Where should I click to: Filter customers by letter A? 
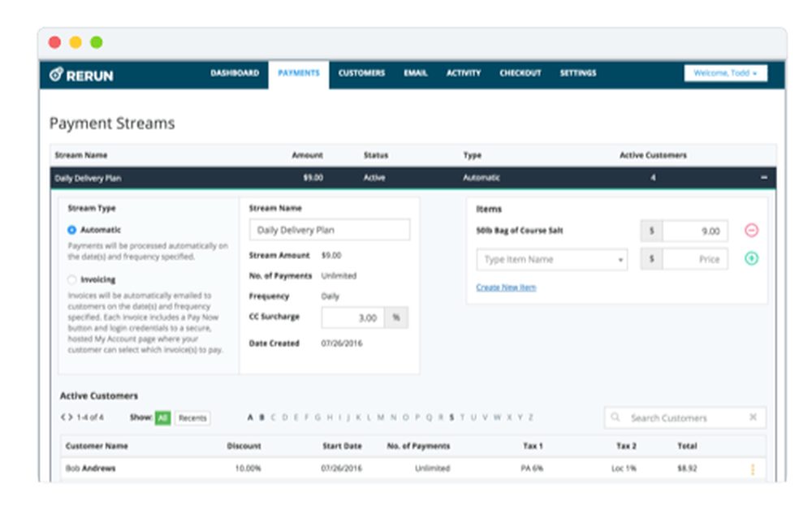pos(250,417)
